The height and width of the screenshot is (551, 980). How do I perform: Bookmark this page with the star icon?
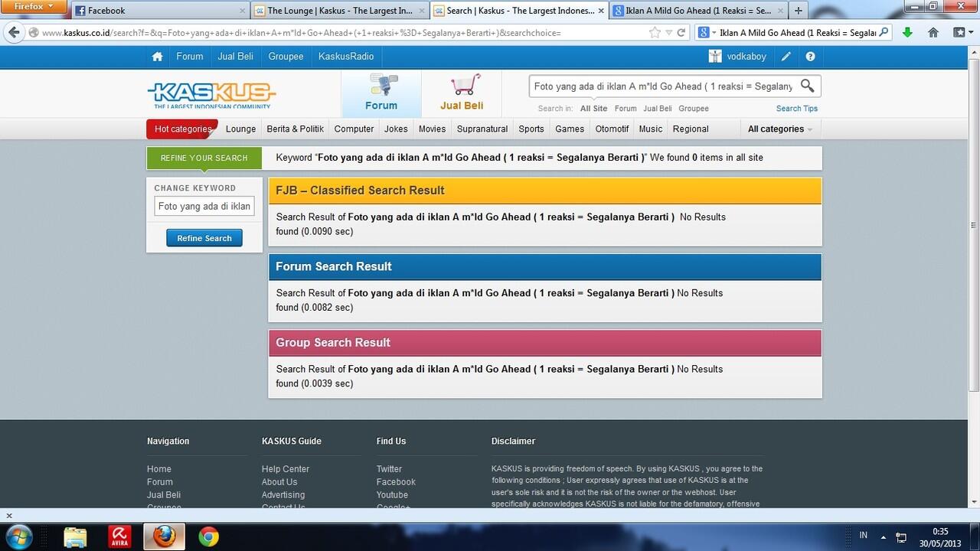[655, 33]
